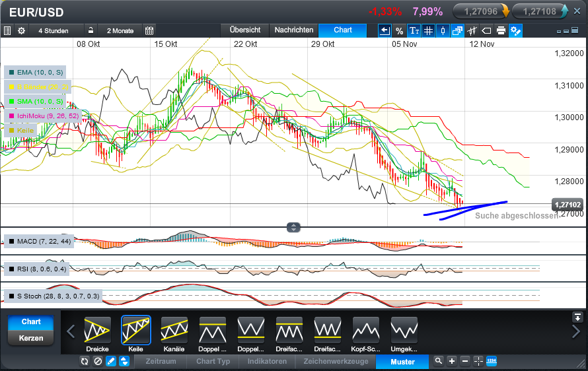The height and width of the screenshot is (371, 588).
Task: Toggle the 1234 price values icon
Action: [492, 361]
